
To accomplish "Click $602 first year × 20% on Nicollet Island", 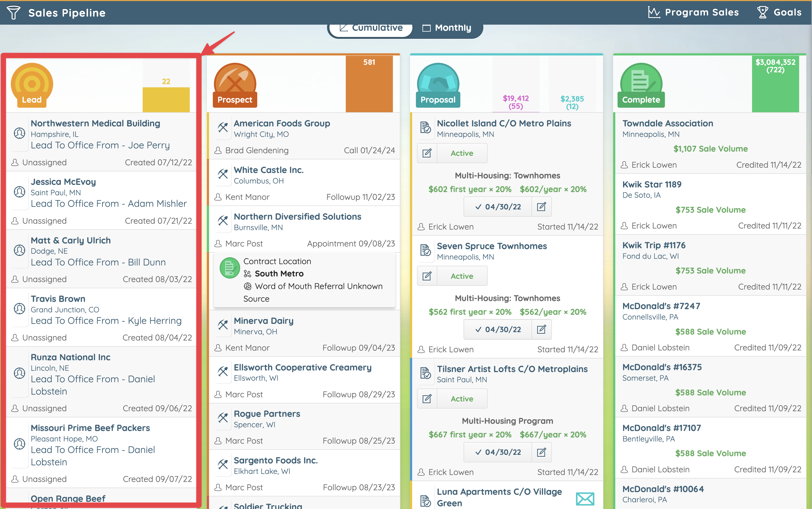I will click(470, 189).
